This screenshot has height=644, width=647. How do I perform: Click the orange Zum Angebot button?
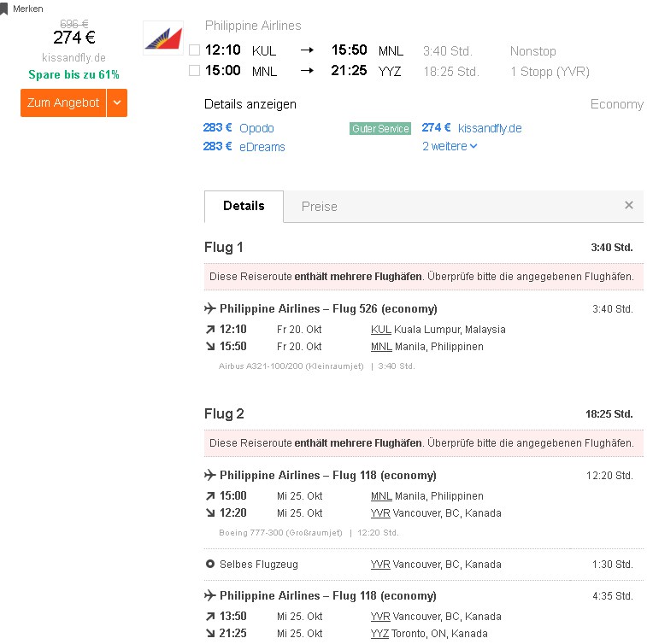pos(63,102)
